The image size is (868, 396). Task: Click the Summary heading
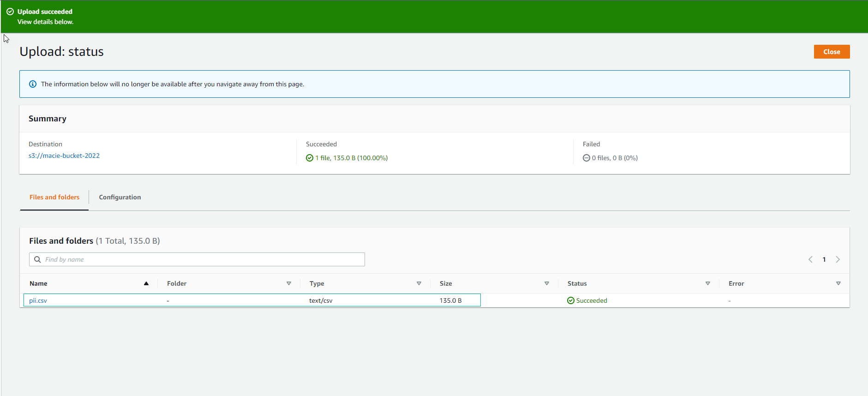click(x=48, y=119)
